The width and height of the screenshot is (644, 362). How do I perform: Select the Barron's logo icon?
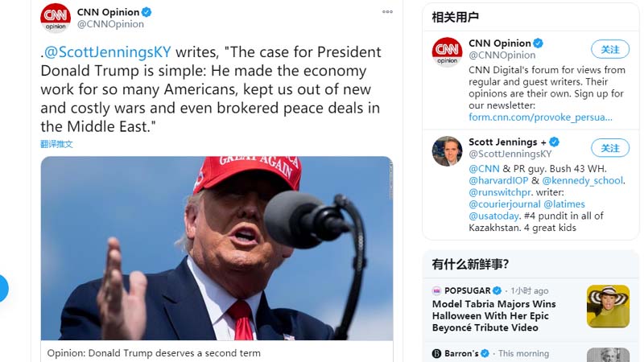coord(436,353)
